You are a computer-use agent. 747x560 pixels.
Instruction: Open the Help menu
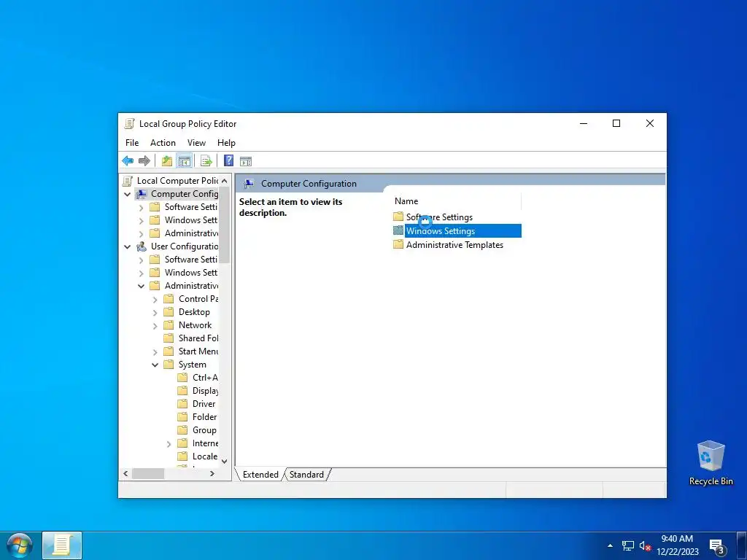pyautogui.click(x=226, y=143)
